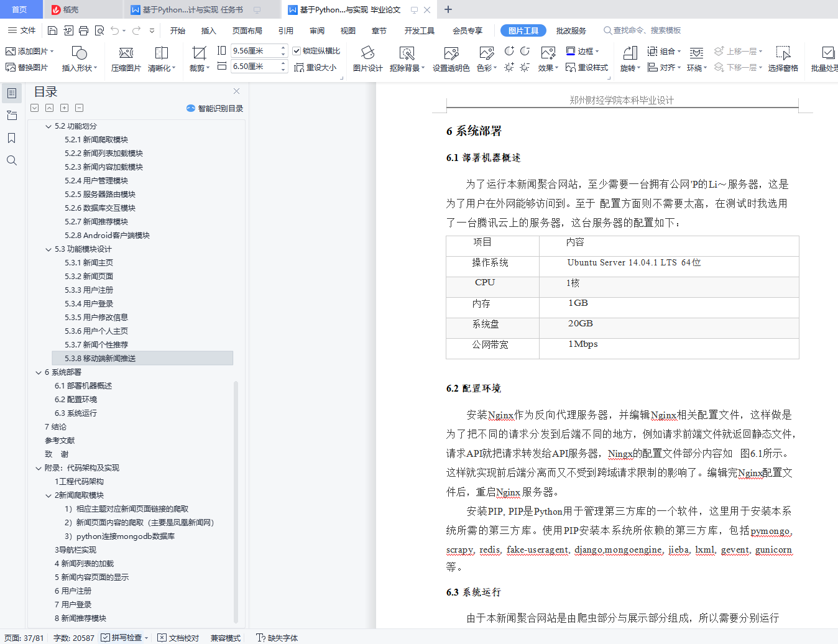Switch to the 页面布局 ribbon tab

pyautogui.click(x=247, y=30)
